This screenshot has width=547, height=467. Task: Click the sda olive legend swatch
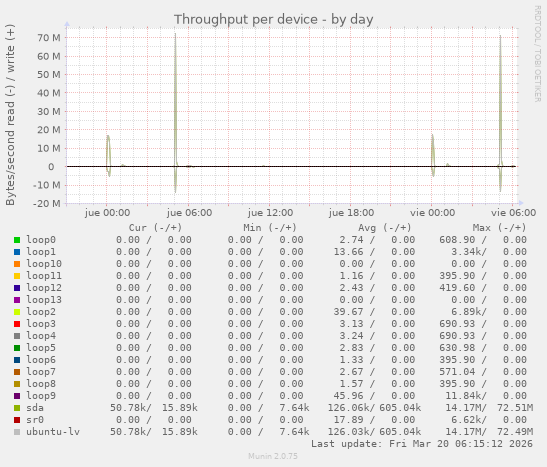(17, 408)
